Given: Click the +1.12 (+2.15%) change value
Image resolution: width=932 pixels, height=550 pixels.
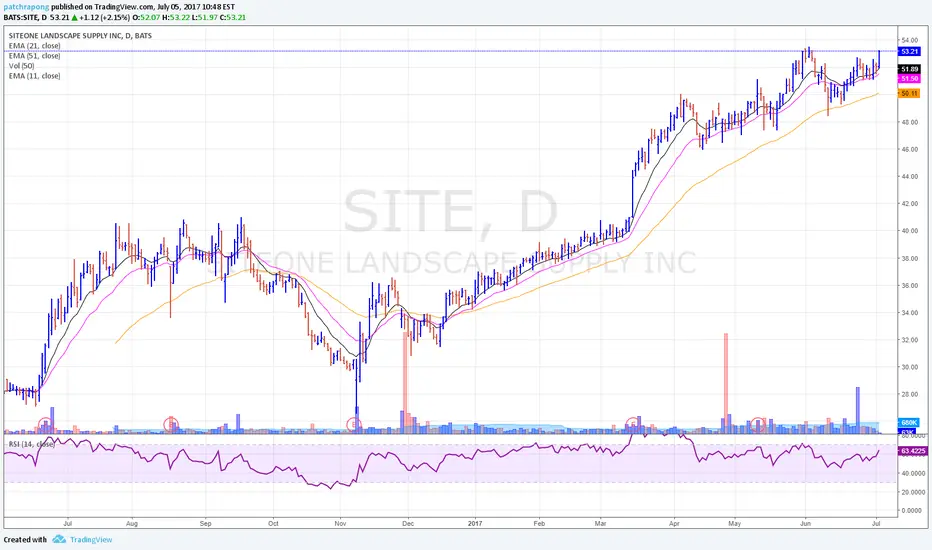Looking at the screenshot, I should (105, 17).
